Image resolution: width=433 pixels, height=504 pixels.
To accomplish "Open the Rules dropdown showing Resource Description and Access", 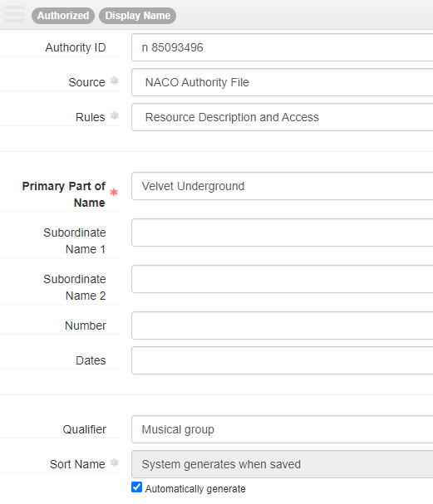I will tap(282, 117).
